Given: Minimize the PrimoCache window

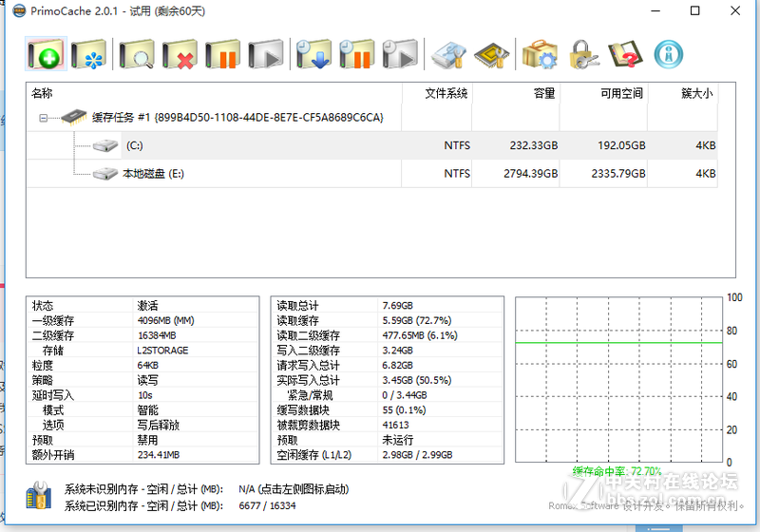Looking at the screenshot, I should coord(655,10).
